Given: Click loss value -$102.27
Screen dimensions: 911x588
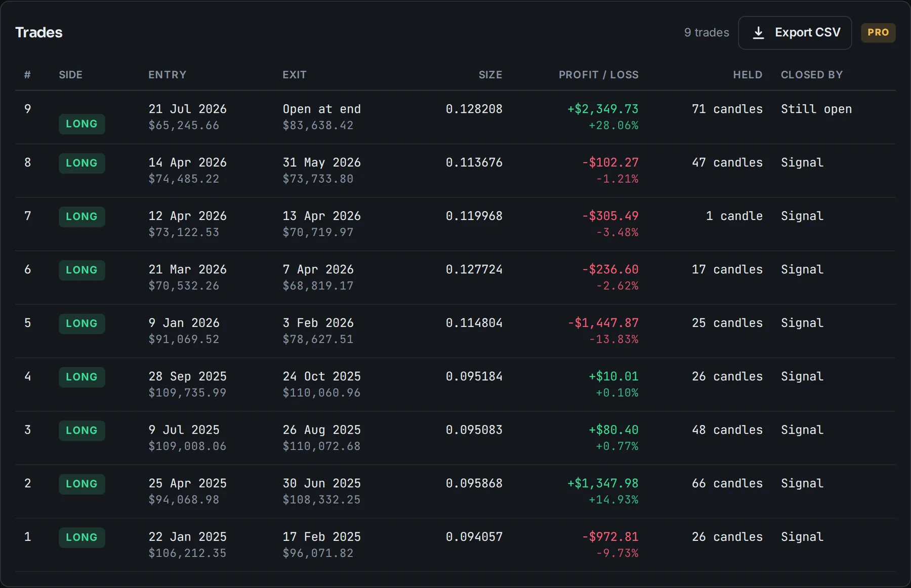Looking at the screenshot, I should (610, 162).
